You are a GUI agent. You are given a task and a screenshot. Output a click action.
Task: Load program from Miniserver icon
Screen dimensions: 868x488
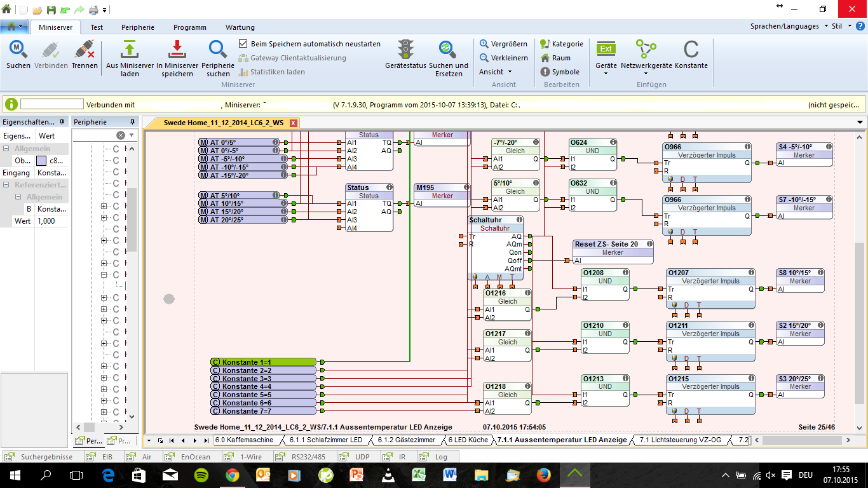pos(130,50)
